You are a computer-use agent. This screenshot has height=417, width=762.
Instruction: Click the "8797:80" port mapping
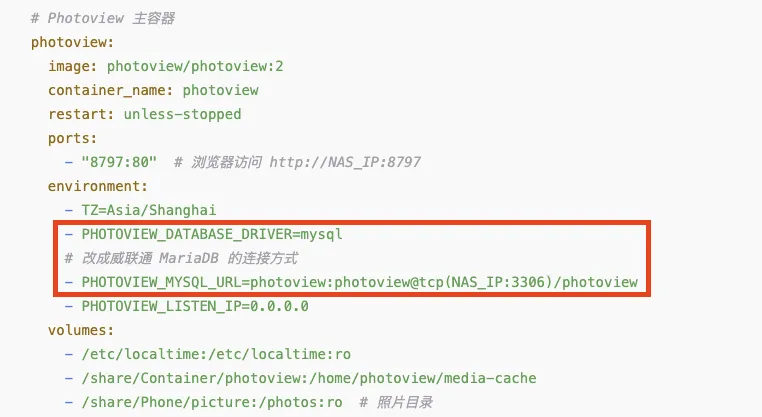click(x=119, y=162)
